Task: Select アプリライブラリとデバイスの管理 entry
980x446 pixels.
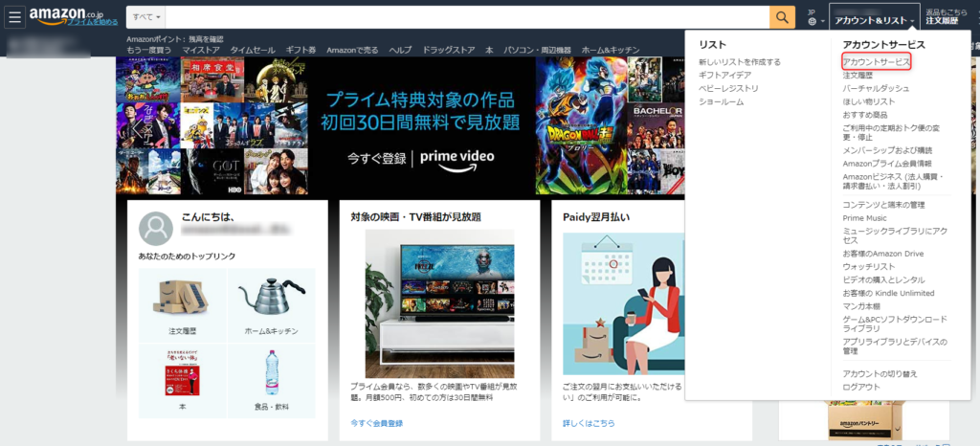Action: (895, 346)
